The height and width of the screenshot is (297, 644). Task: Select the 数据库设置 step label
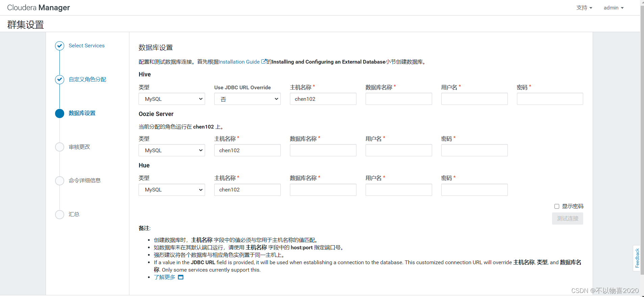coord(82,113)
